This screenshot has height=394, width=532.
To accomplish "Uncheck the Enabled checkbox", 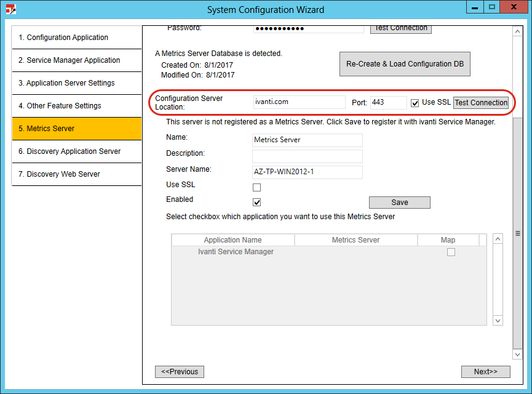I will (256, 202).
